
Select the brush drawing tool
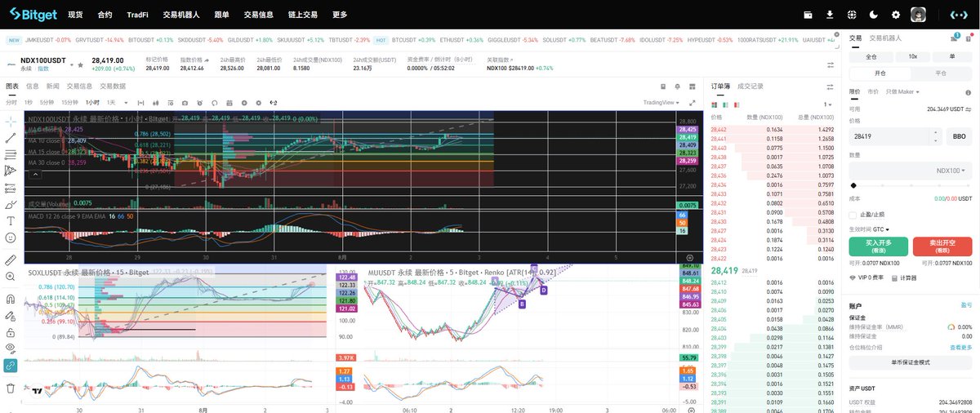[11, 204]
